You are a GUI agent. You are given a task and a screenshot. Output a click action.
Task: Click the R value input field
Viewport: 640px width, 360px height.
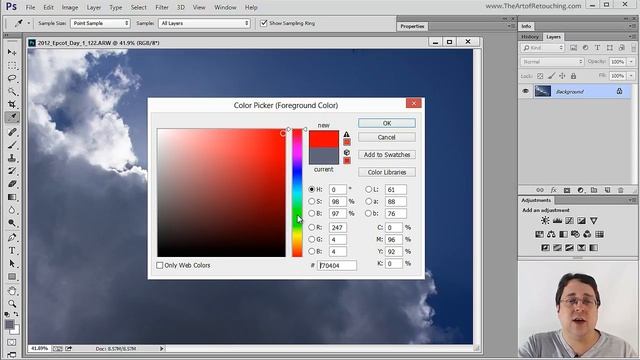pyautogui.click(x=338, y=227)
